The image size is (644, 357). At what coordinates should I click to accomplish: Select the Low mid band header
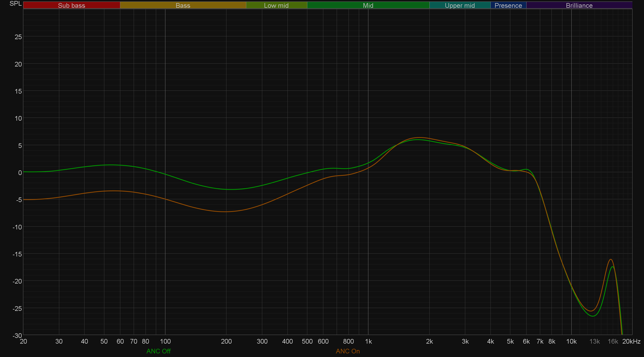coord(276,5)
